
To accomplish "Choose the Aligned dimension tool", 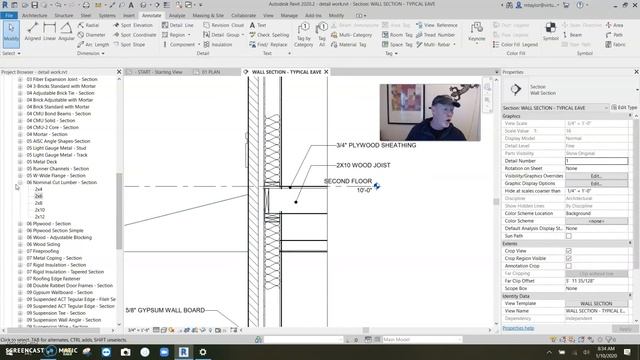I will point(33,32).
